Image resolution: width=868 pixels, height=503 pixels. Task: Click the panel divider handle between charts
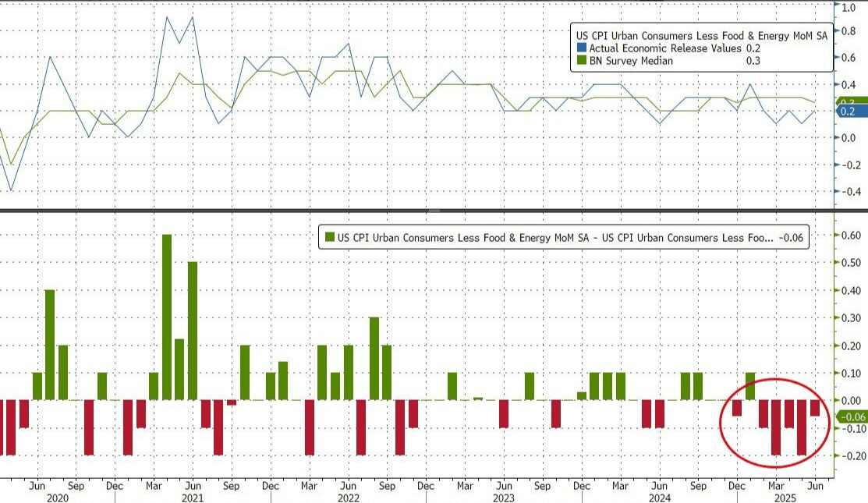click(x=434, y=211)
